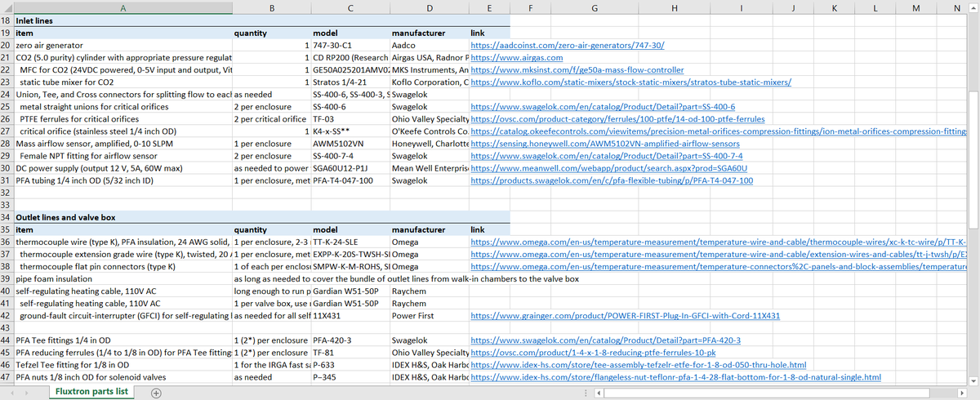Click 'Tefzel Tee fitting for 1/8 in OD' cell
Image resolution: width=980 pixels, height=400 pixels.
point(122,365)
